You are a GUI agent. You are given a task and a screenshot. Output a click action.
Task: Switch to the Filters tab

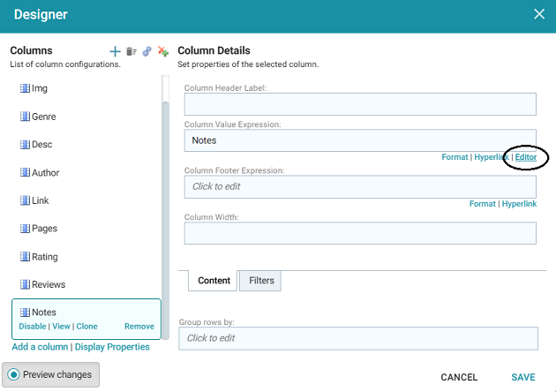(x=260, y=281)
